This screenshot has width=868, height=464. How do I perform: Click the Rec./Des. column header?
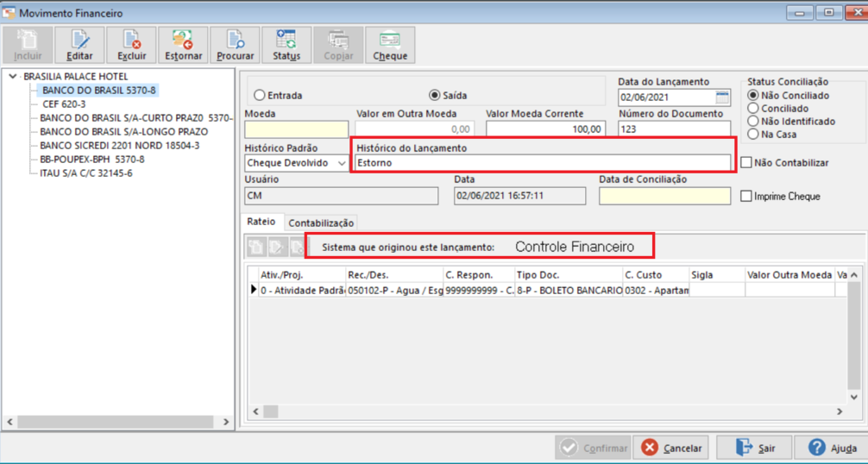[394, 275]
